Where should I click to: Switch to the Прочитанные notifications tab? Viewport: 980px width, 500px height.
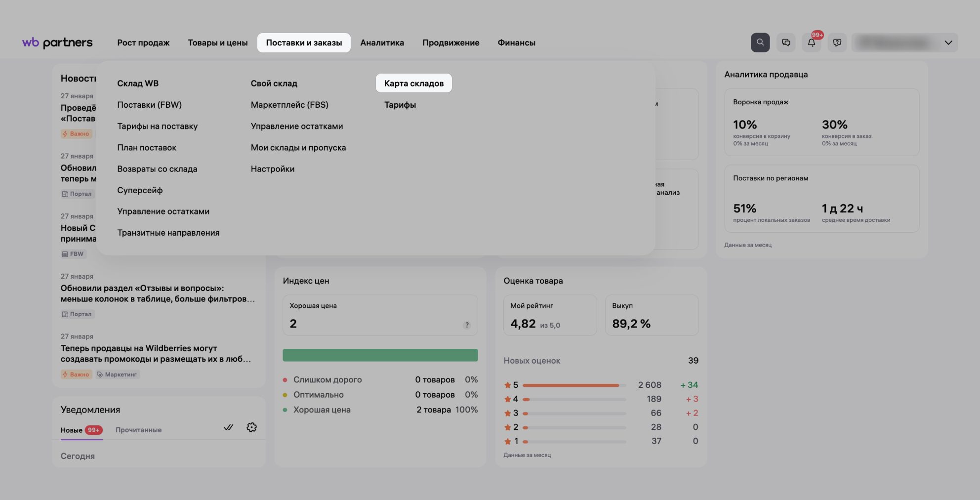(138, 430)
